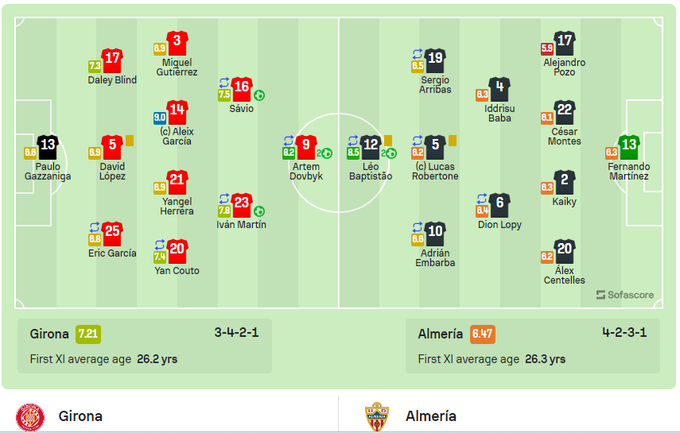Click substitution arrows next to Dion Lopy
Screen dimensions: 680x433
pyautogui.click(x=483, y=198)
